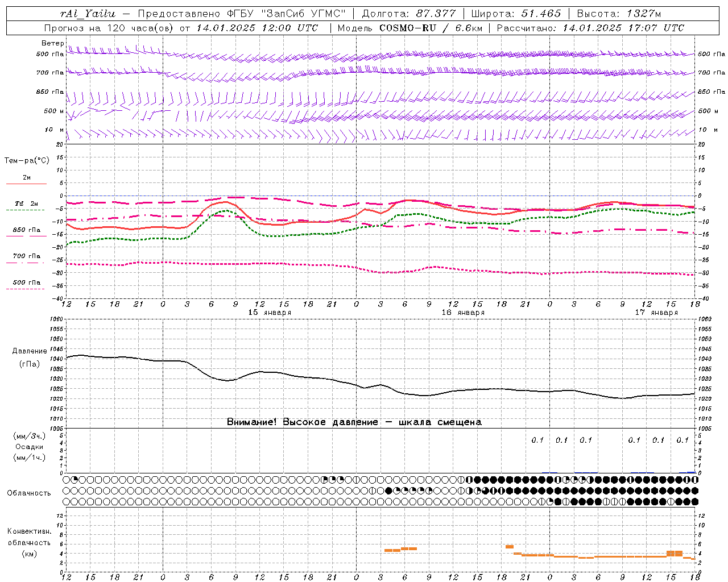Click 1060 on the left pressure axis
This screenshot has width=728, height=582.
click(57, 319)
